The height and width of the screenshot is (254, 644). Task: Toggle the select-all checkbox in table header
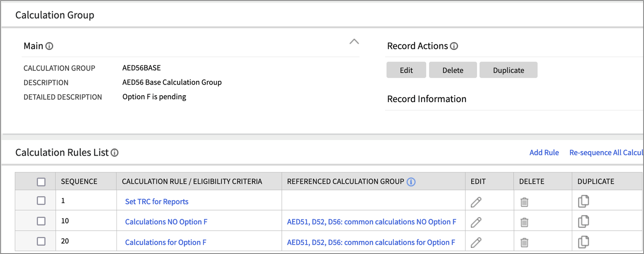click(x=41, y=182)
